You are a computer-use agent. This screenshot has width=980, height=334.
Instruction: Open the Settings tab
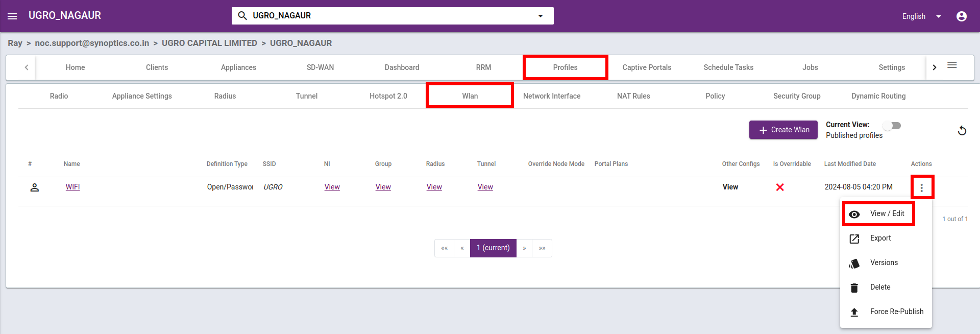tap(892, 67)
